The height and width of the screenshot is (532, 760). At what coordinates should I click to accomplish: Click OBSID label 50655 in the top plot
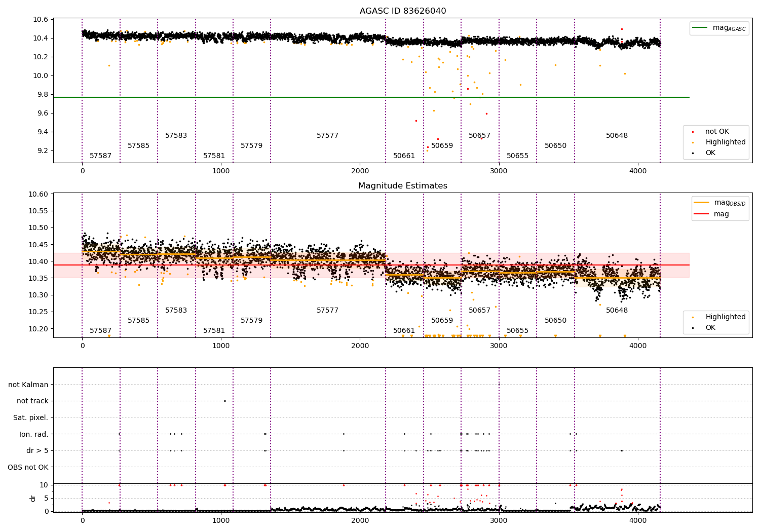coord(518,156)
